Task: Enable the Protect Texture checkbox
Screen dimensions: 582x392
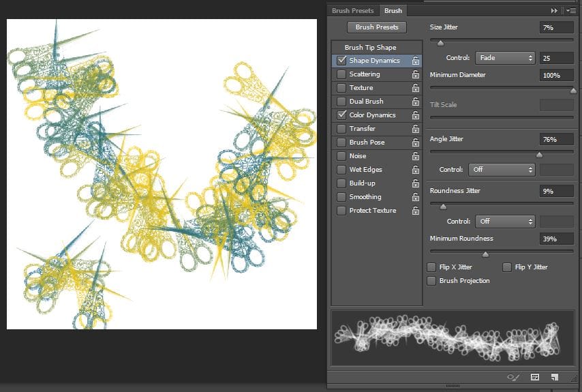Action: click(341, 211)
